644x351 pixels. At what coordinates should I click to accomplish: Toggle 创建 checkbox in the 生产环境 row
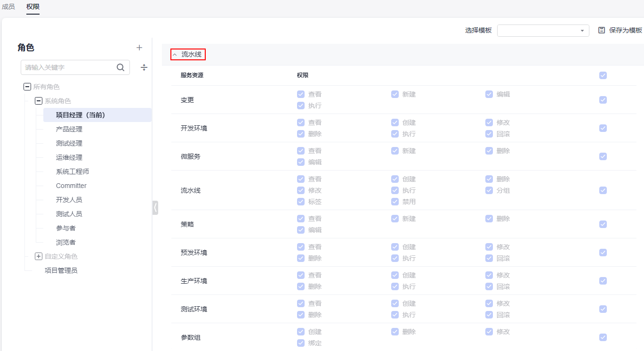(x=395, y=275)
